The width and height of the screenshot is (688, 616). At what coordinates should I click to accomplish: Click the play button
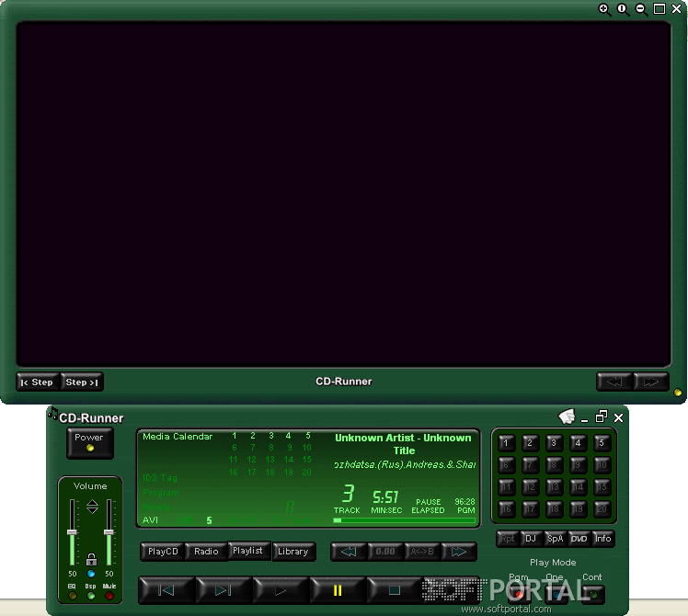click(x=281, y=590)
